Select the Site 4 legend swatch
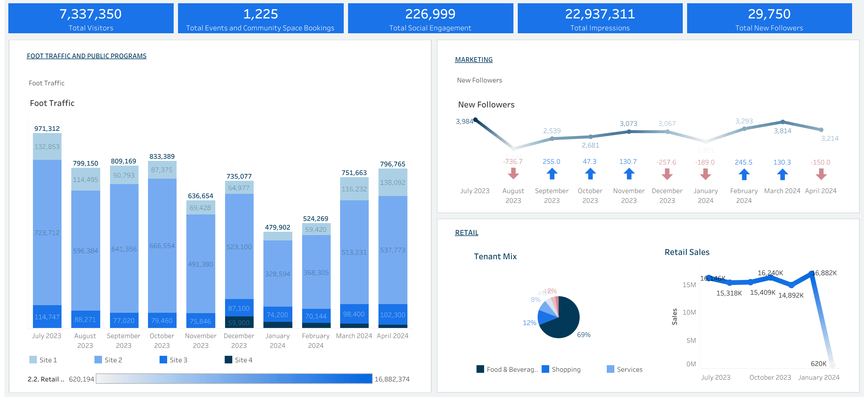The height and width of the screenshot is (401, 868). coord(228,360)
